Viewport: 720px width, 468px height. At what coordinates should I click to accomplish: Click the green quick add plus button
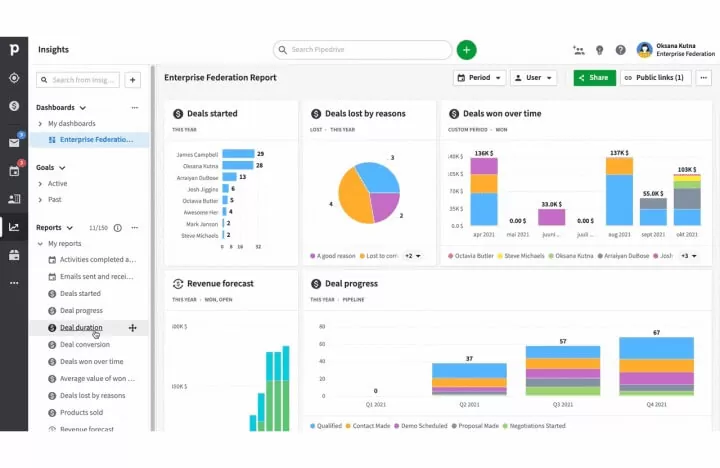click(x=467, y=50)
